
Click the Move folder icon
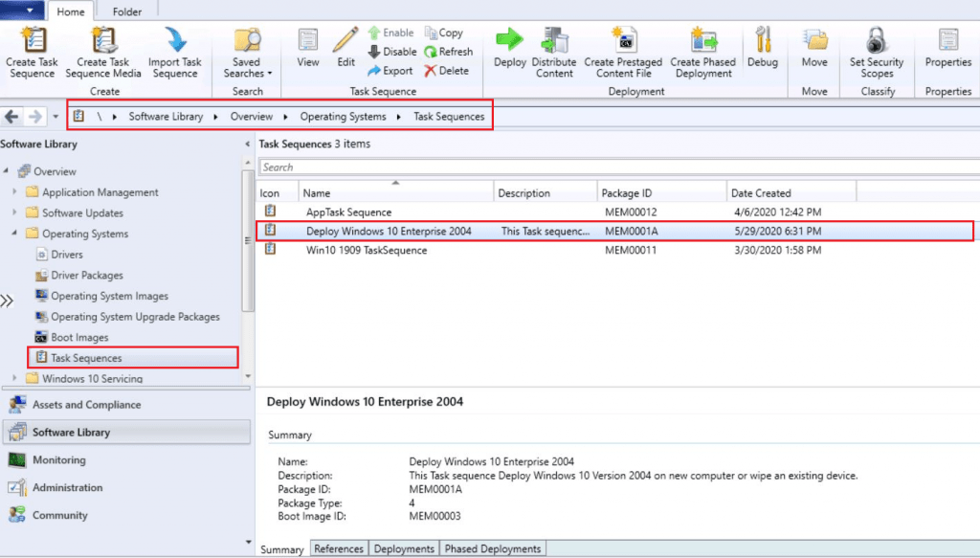pyautogui.click(x=814, y=40)
